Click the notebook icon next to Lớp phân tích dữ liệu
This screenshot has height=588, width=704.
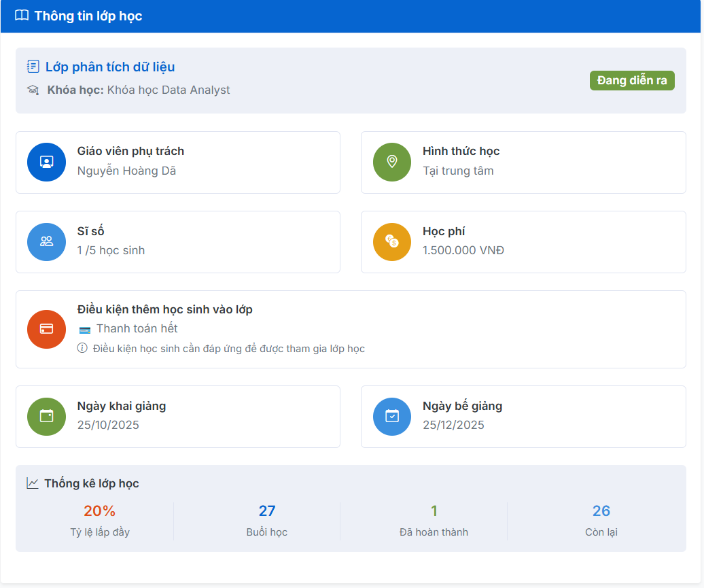33,67
